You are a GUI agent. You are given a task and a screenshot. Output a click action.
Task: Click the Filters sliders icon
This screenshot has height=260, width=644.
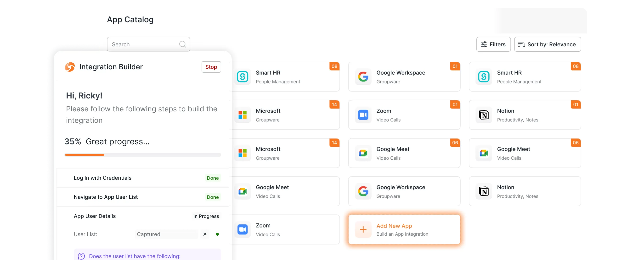point(484,44)
